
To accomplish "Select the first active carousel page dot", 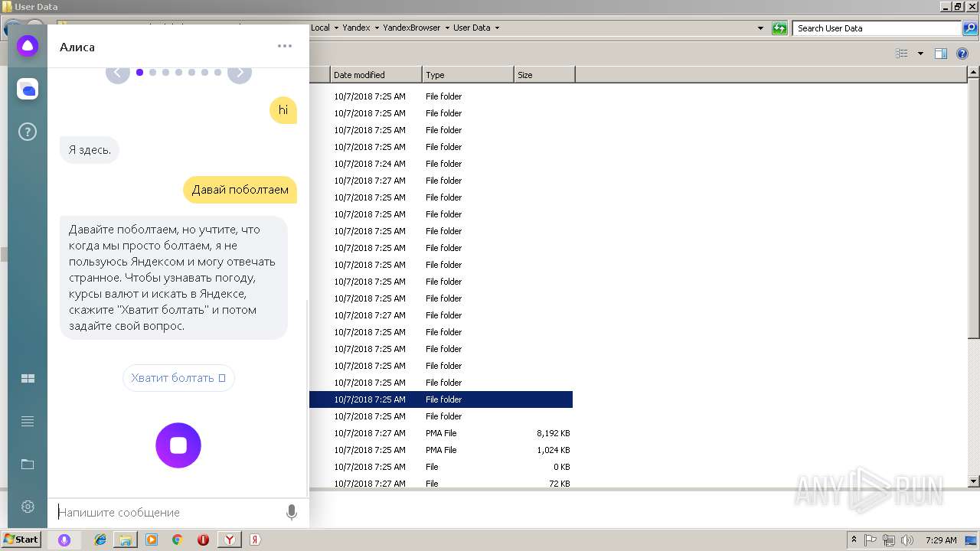I will click(139, 73).
